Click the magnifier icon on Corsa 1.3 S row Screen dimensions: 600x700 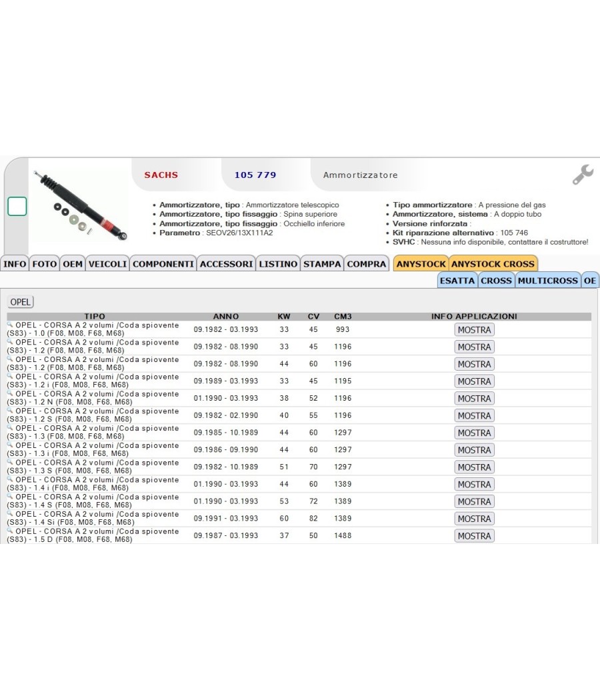[10, 462]
